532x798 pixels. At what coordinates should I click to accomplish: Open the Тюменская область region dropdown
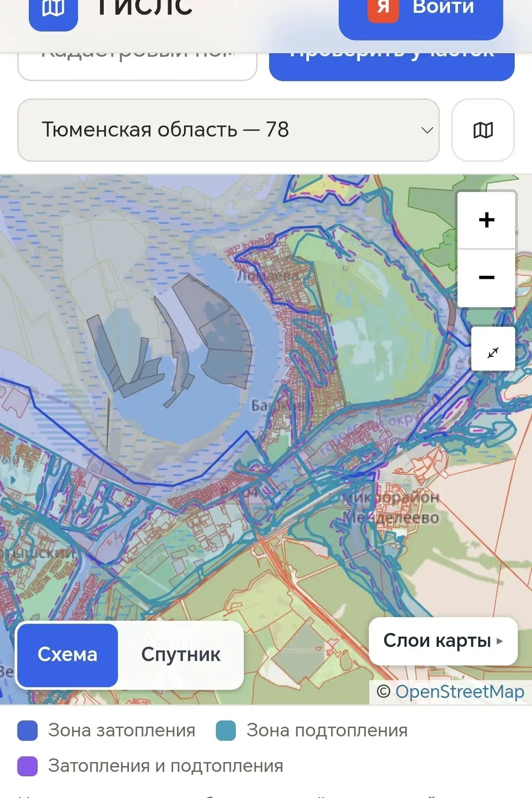tap(228, 130)
